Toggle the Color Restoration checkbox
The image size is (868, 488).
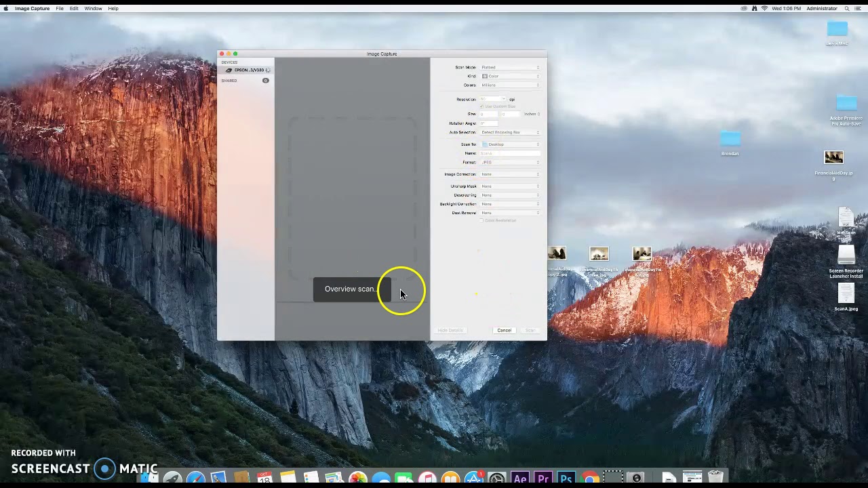pos(481,220)
